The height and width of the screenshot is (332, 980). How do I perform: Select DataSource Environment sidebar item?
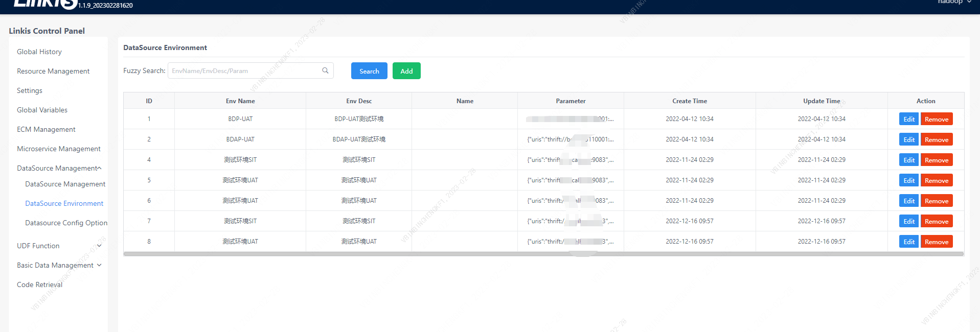click(x=64, y=203)
